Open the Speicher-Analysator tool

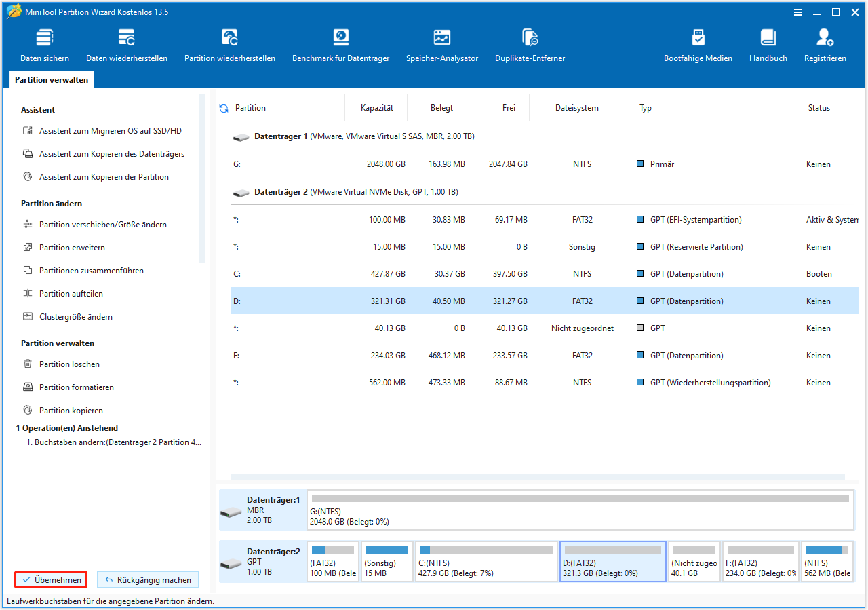442,45
